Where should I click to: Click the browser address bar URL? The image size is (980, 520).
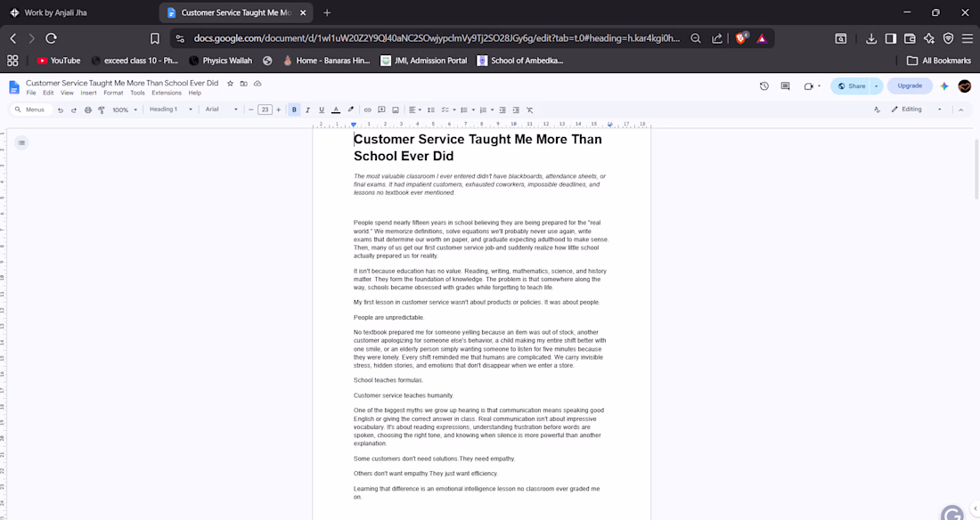[x=437, y=39]
